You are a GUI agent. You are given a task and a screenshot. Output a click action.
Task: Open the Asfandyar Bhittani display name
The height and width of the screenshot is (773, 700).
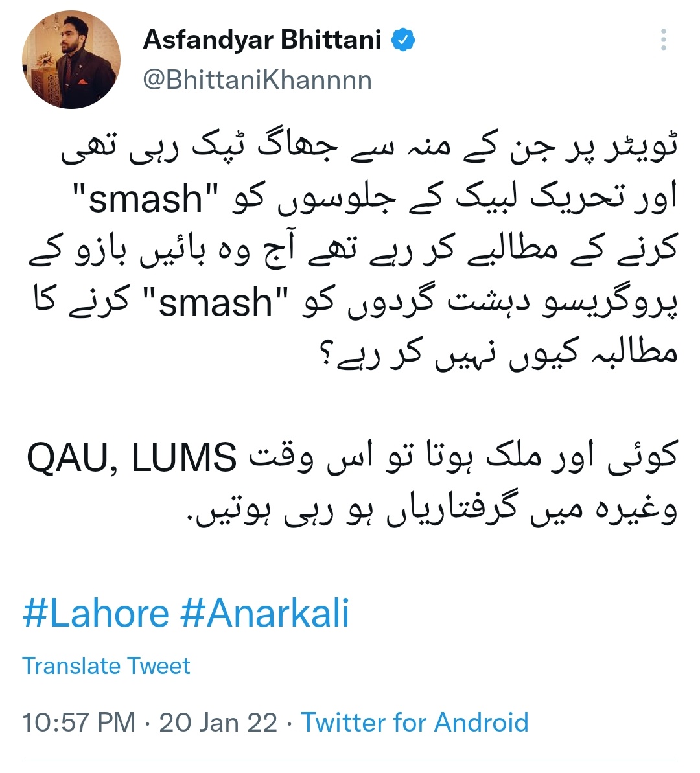[x=262, y=40]
